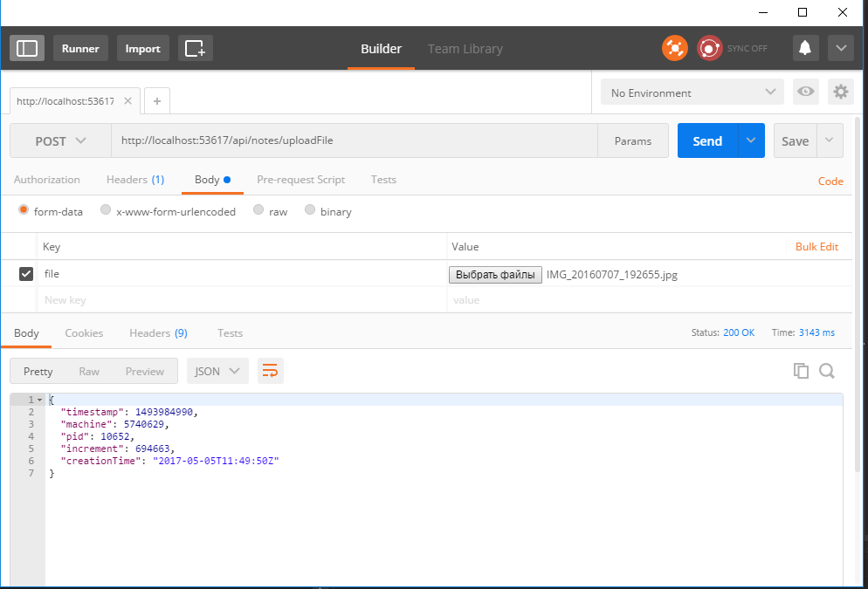Switch response view to Preview
868x589 pixels.
tap(144, 371)
